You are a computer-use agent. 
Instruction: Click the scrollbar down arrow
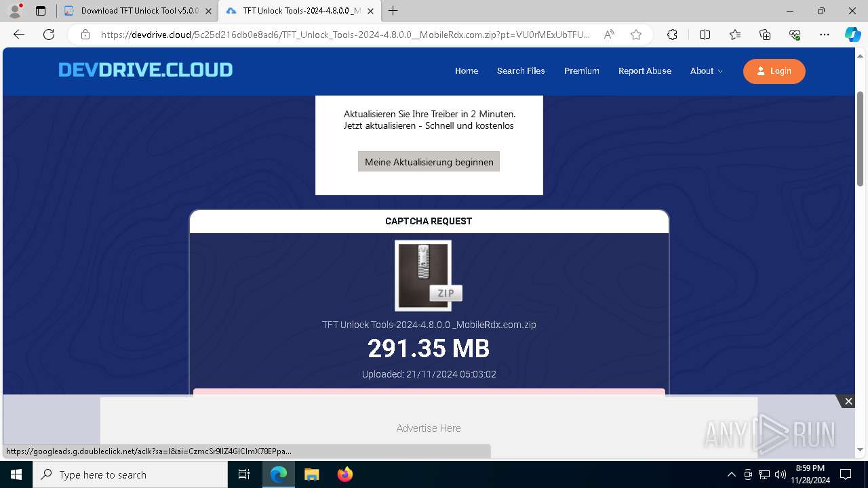[861, 450]
